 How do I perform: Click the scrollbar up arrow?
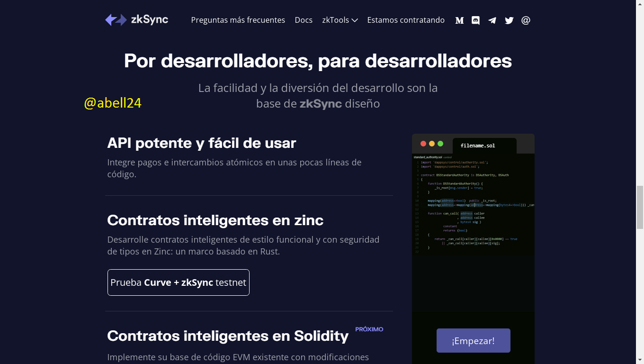[640, 4]
